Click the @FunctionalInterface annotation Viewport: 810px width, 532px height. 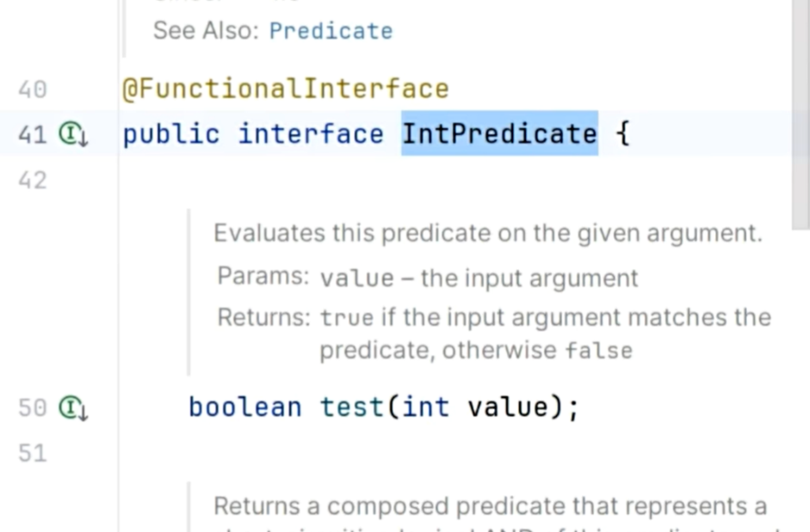[x=285, y=89]
